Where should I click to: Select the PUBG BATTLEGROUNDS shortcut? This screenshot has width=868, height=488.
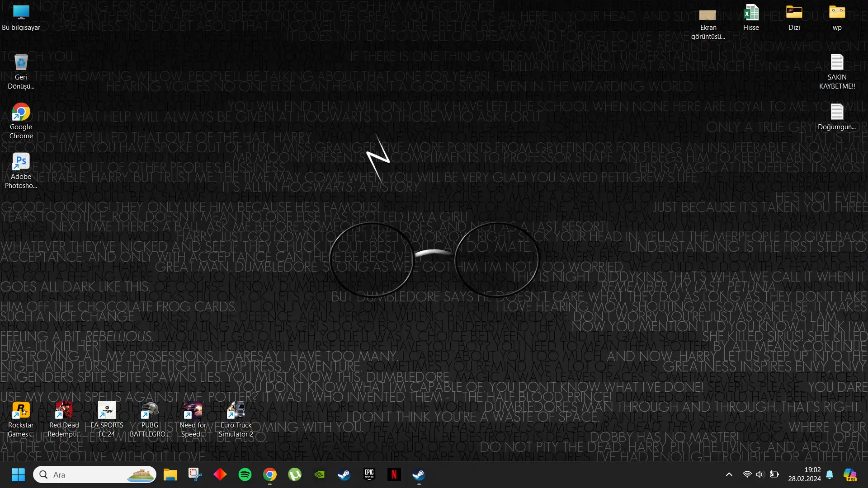[150, 420]
